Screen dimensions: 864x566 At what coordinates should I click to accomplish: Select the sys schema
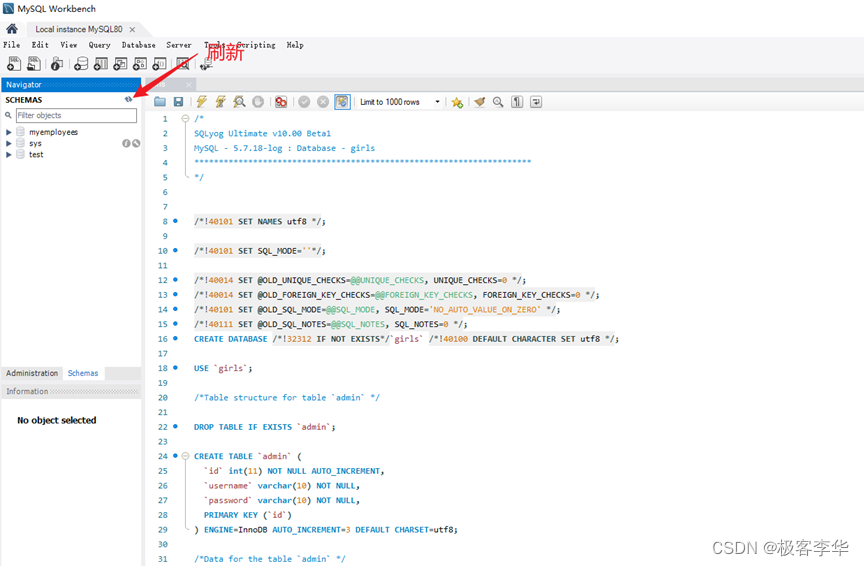35,143
